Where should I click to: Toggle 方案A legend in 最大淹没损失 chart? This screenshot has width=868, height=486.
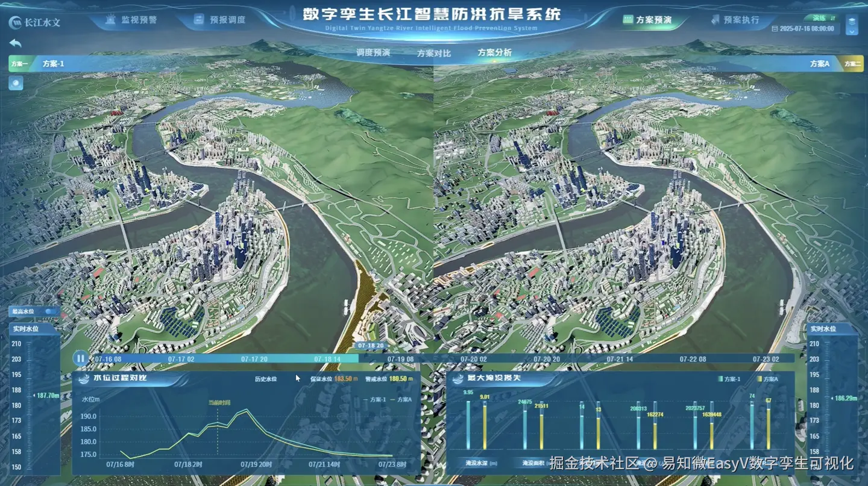click(767, 379)
